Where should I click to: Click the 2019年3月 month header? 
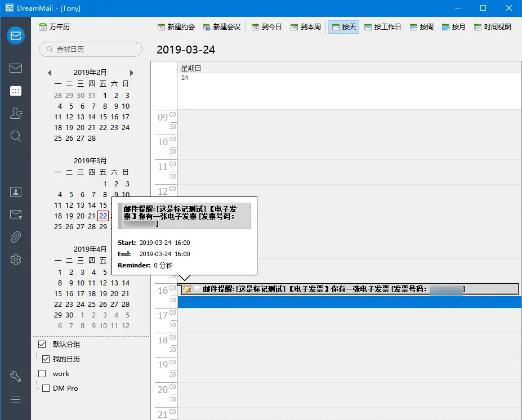[90, 161]
